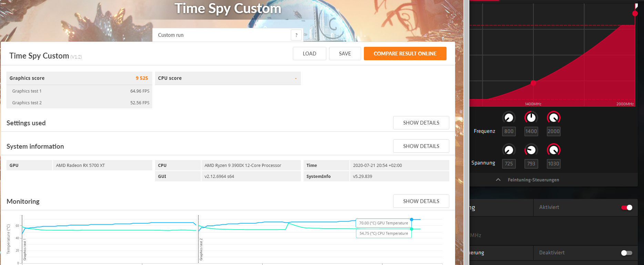
Task: Click the GPU Temperature tooltip label
Action: point(384,223)
